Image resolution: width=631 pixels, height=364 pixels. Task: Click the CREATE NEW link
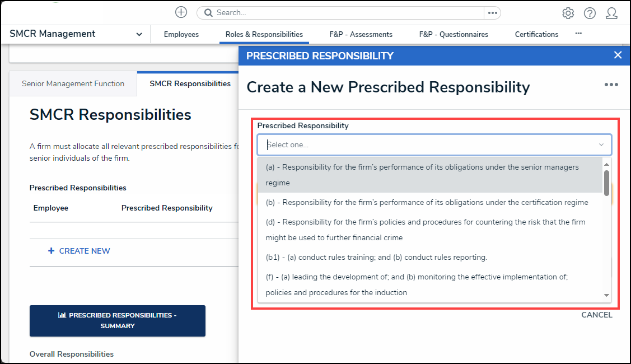click(79, 251)
